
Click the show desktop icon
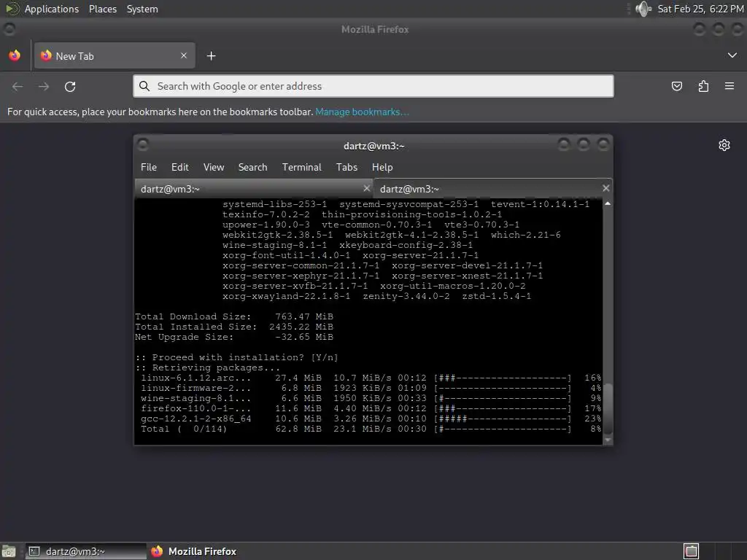9,551
